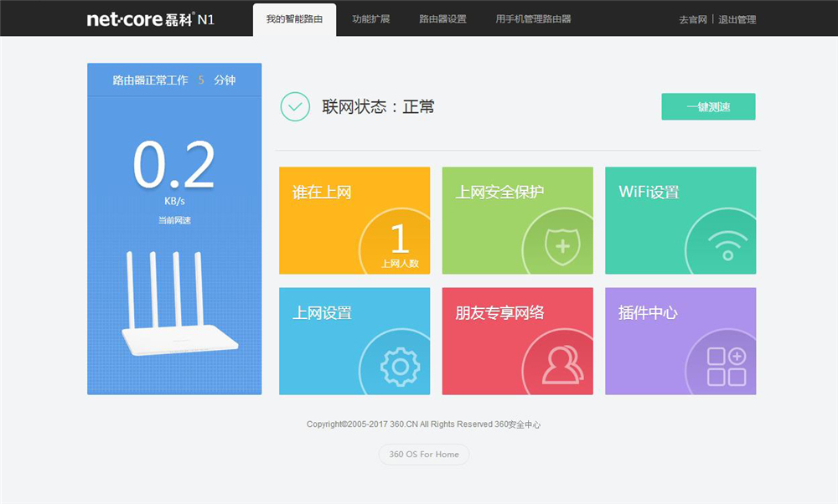Open the WiFi设置 wireless settings tile
838x504 pixels.
680,219
